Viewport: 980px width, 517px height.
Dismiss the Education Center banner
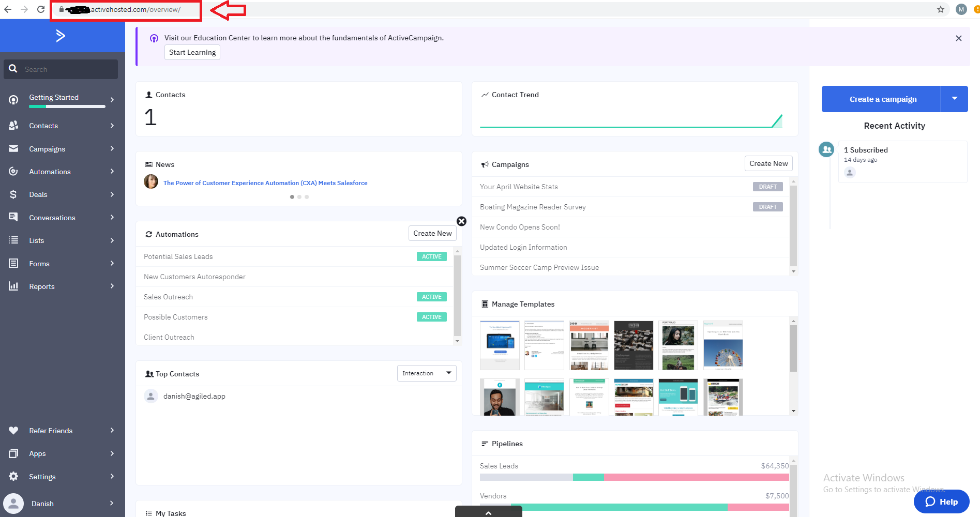coord(958,38)
